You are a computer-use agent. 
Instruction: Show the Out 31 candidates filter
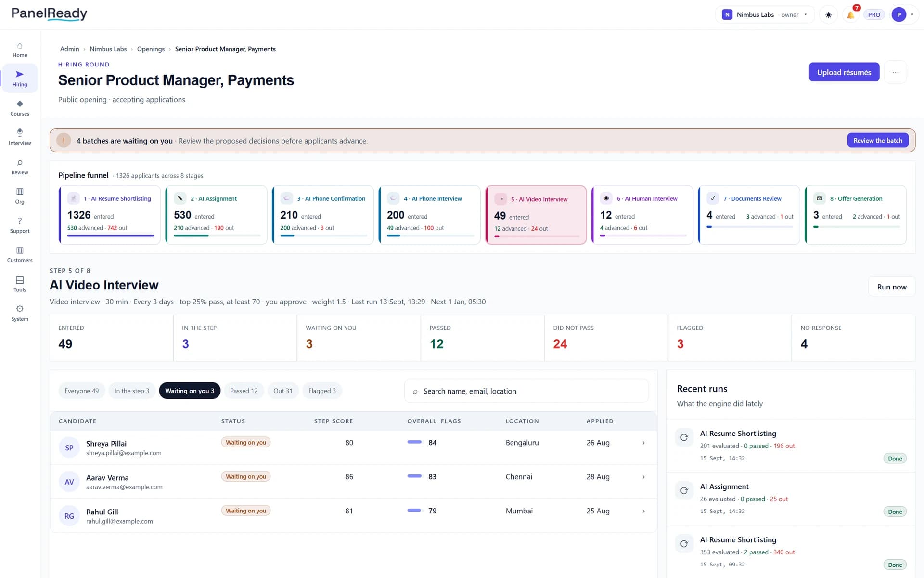click(x=283, y=391)
